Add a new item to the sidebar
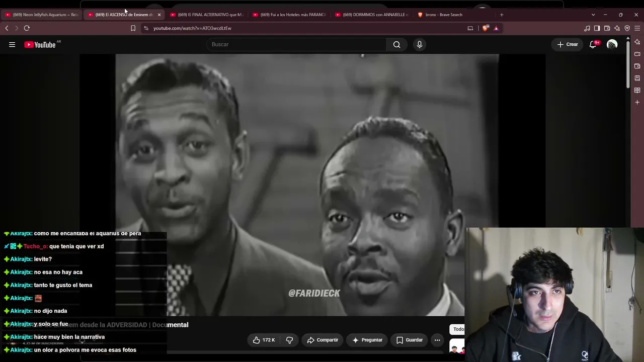 coord(637,102)
